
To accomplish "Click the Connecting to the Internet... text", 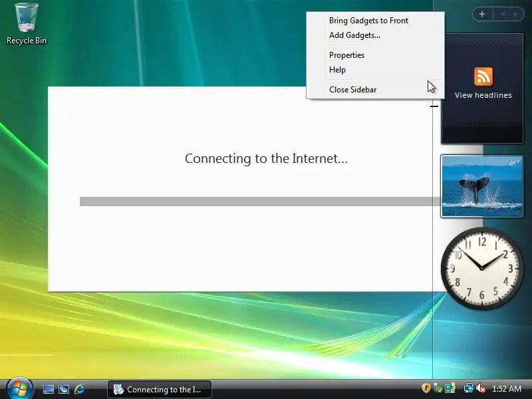I will 267,158.
